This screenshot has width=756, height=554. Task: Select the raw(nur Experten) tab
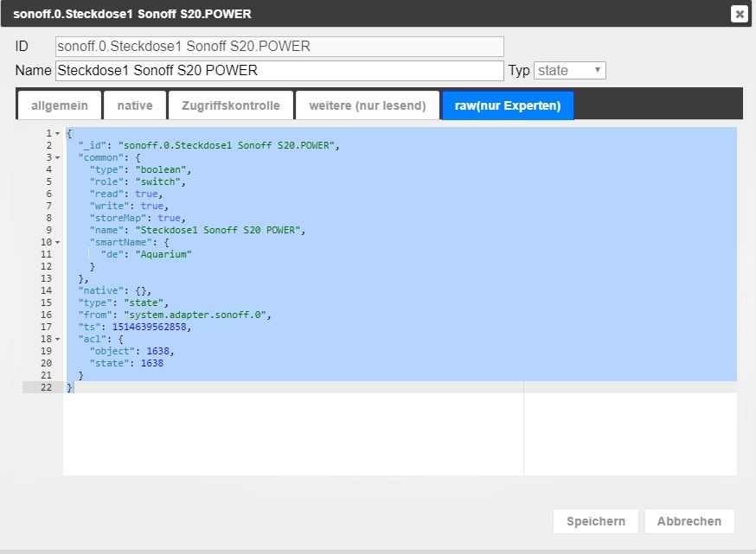[x=508, y=105]
